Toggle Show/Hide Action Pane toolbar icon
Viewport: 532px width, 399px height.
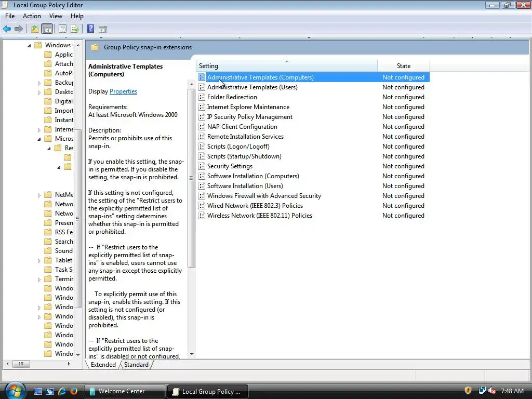[x=103, y=29]
